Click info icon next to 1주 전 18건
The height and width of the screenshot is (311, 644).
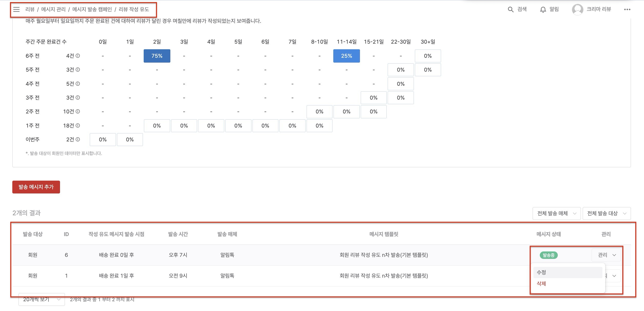78,125
